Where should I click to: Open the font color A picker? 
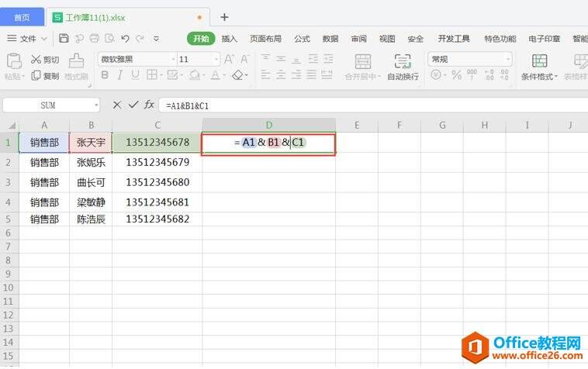pos(215,75)
